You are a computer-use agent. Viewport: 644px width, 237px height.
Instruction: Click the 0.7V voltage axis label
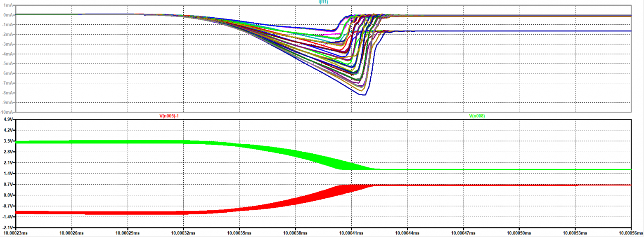[8, 184]
